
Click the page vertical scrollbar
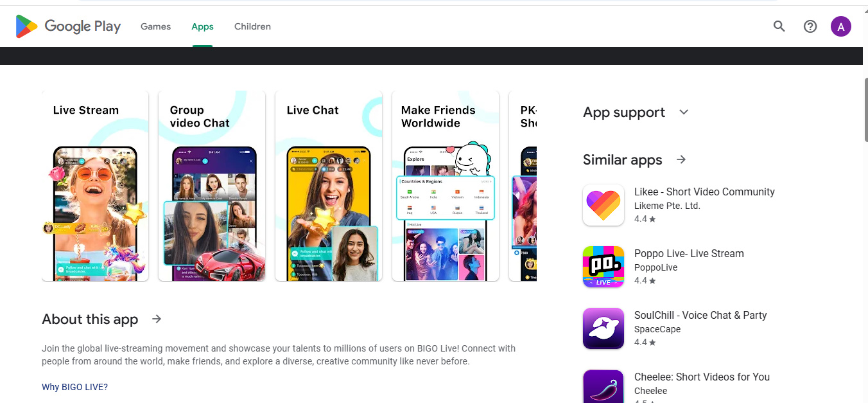865,109
